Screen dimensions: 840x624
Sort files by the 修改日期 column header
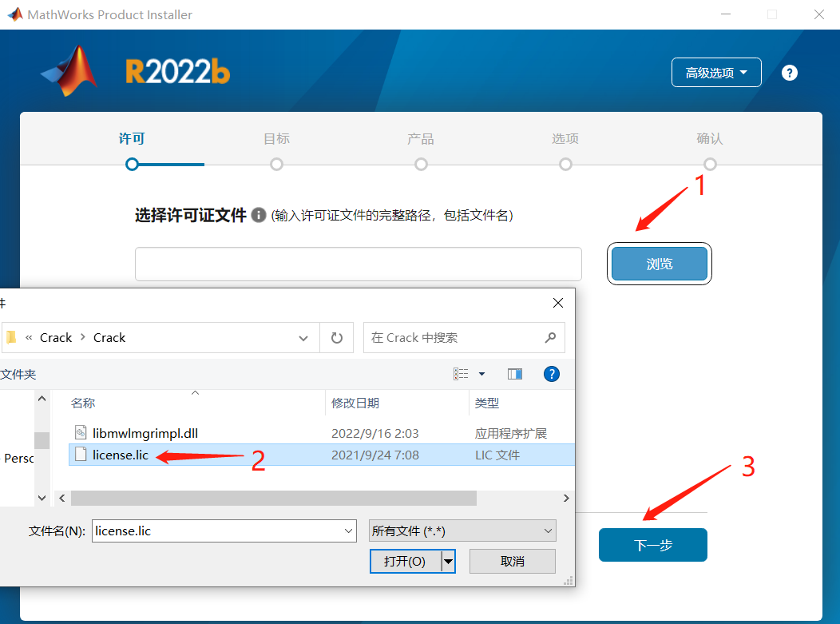click(x=355, y=403)
